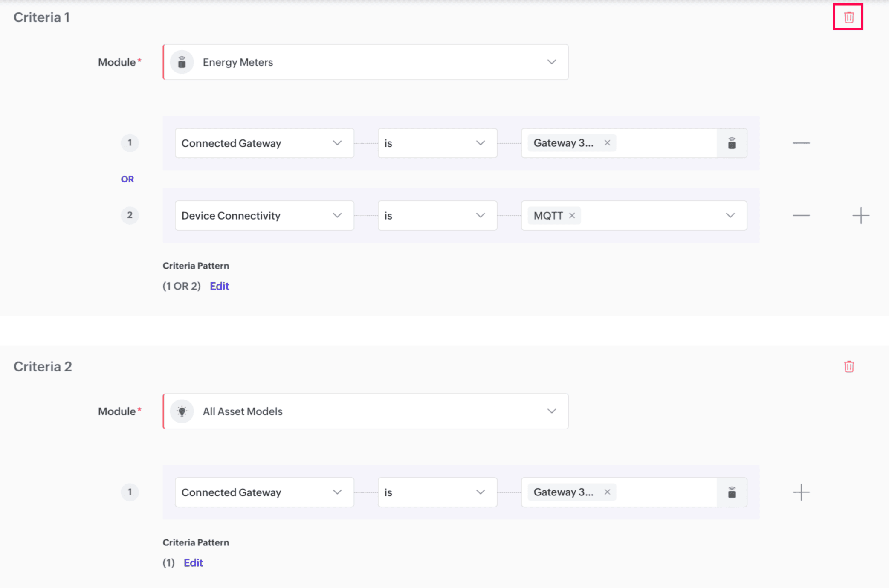The image size is (889, 588).
Task: Delete Criteria 2 using trash icon
Action: click(x=848, y=366)
